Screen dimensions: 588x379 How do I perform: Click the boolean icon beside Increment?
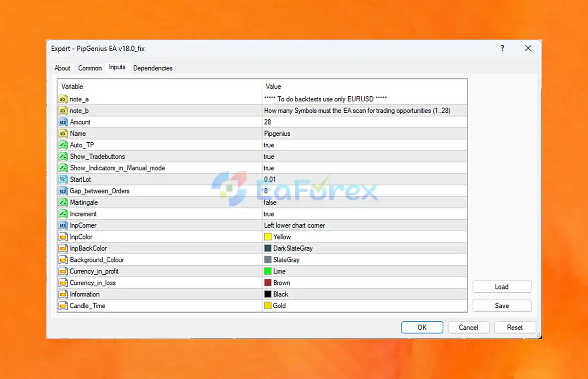coord(63,214)
